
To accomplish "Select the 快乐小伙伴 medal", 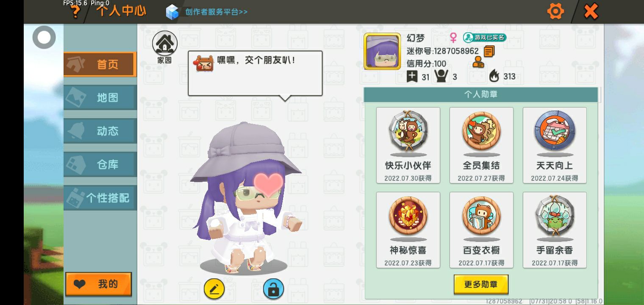I will (408, 145).
